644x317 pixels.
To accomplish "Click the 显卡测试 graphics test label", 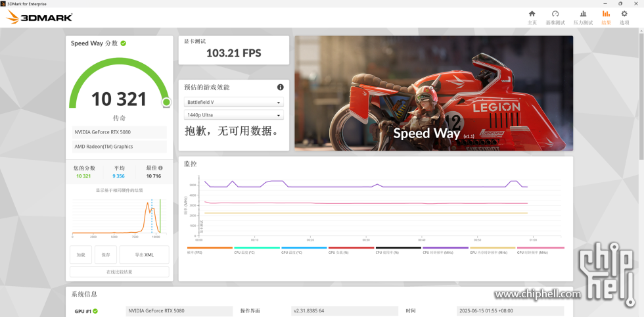I will pos(195,41).
